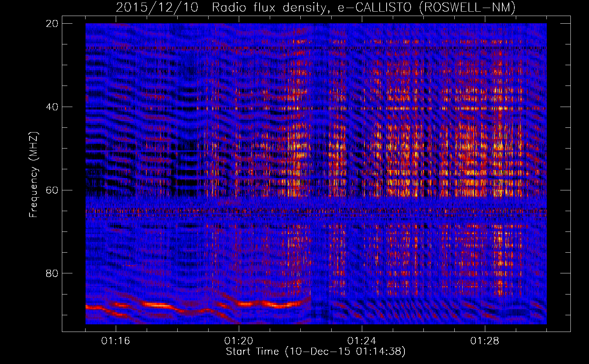Screen dimensions: 589x364
Task: Click the 01:16 time tick label
Action: pos(116,341)
